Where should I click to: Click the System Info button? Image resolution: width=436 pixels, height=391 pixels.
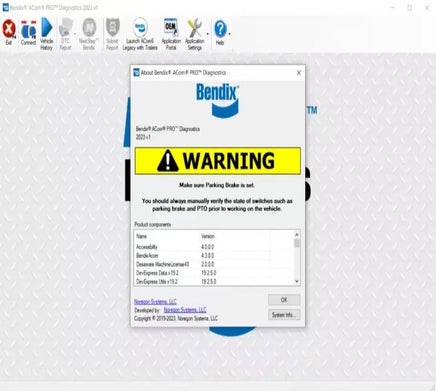pyautogui.click(x=284, y=314)
